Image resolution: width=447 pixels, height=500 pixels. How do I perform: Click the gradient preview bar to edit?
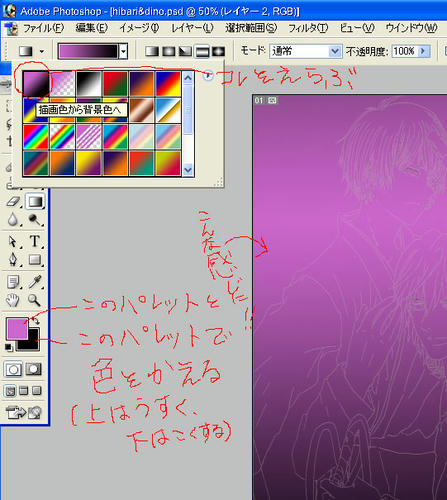[x=88, y=52]
